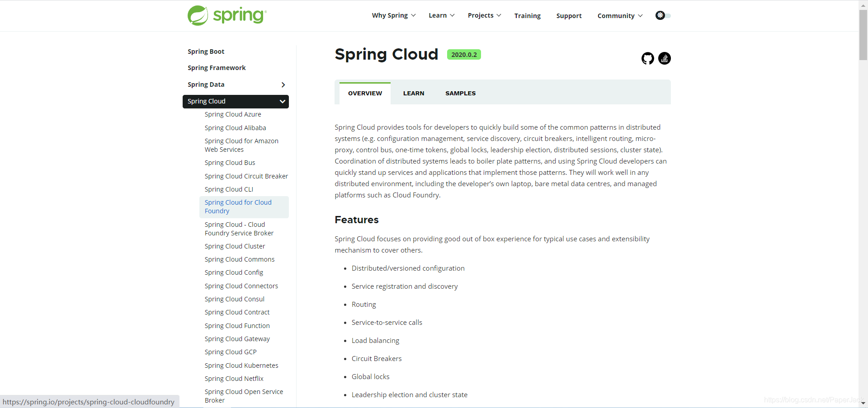Screen dimensions: 868x408
Task: Switch to the SAMPLES tab
Action: pyautogui.click(x=460, y=94)
